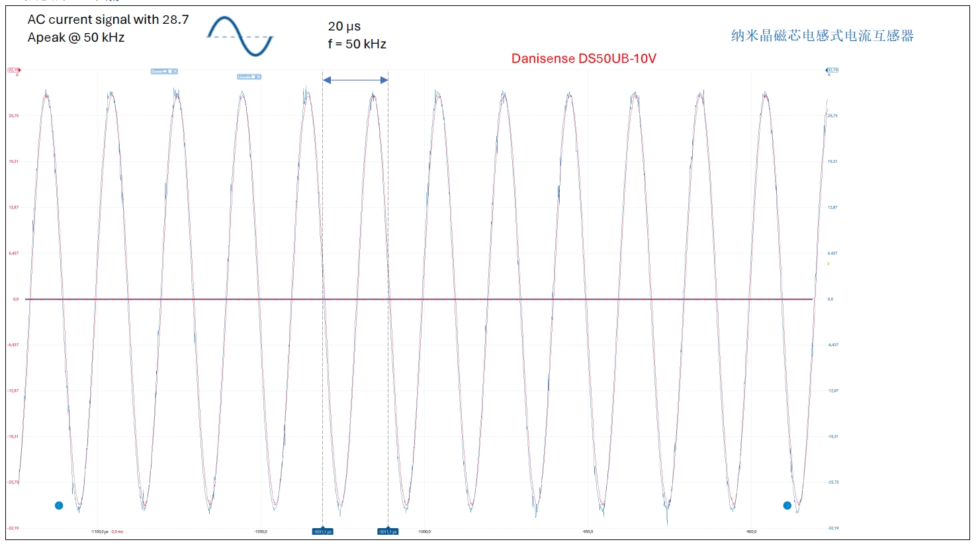Image resolution: width=980 pixels, height=546 pixels.
Task: Click the blue 6,437 label on right axis
Action: pyautogui.click(x=832, y=253)
